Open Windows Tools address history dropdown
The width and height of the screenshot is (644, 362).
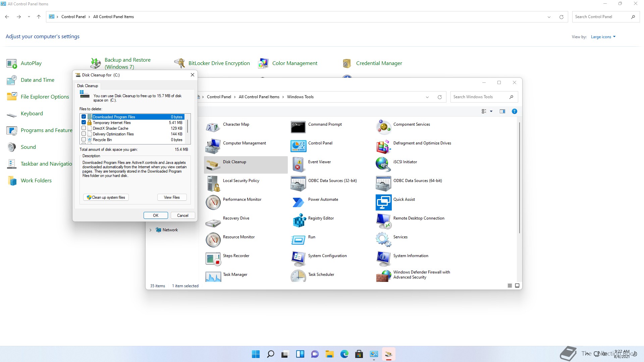click(x=427, y=97)
